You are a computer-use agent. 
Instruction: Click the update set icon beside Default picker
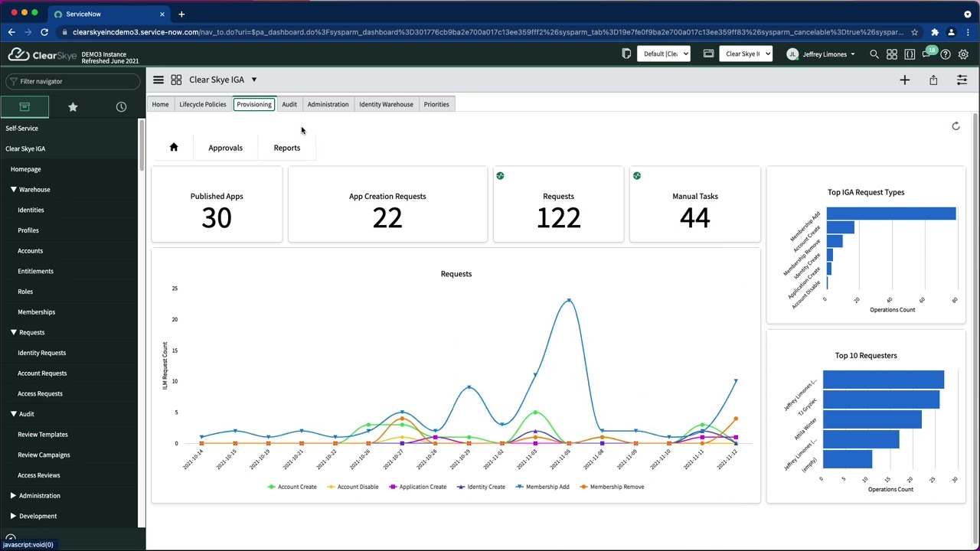point(626,54)
